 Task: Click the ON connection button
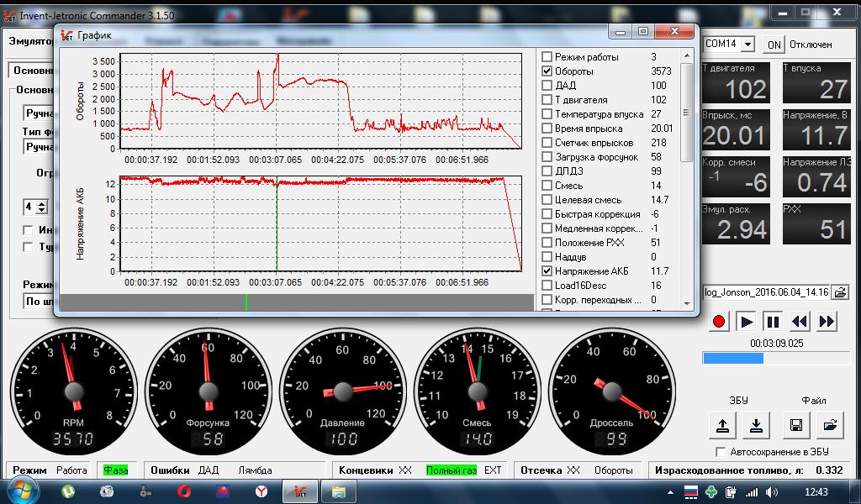[774, 45]
